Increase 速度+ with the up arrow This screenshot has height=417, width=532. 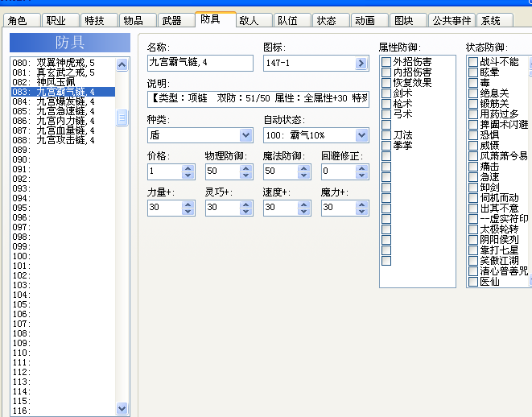(304, 204)
